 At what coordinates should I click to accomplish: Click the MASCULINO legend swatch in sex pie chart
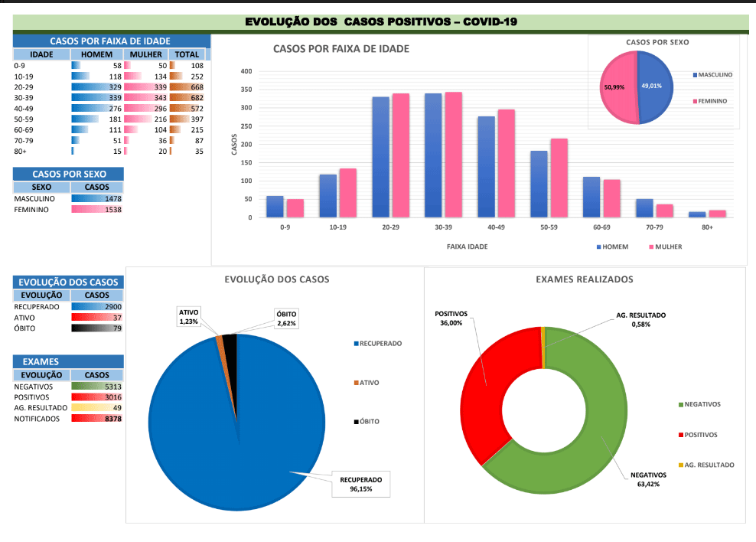[695, 75]
